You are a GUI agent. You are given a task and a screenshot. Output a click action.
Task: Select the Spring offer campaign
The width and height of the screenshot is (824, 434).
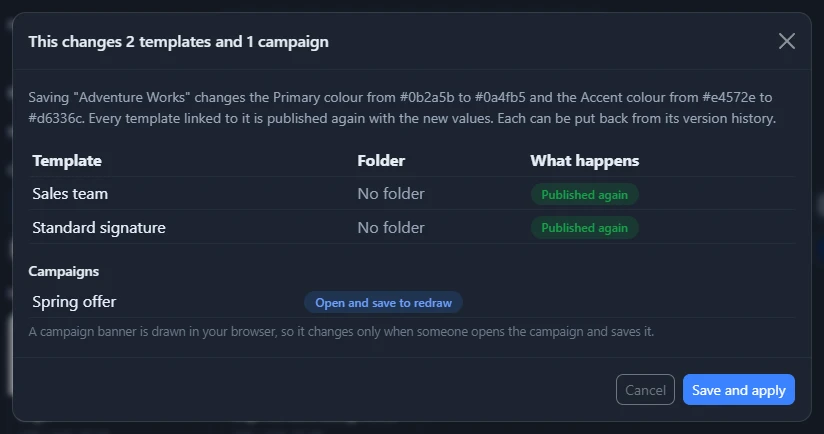74,302
